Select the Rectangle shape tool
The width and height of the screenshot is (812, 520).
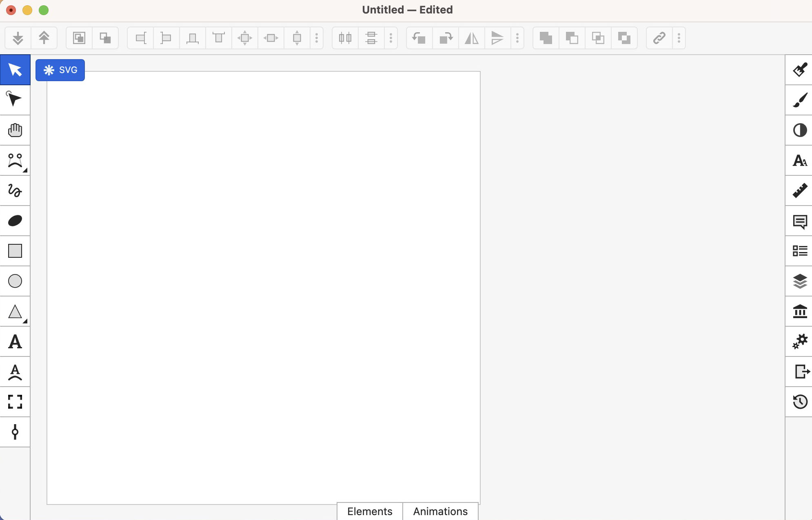[15, 251]
